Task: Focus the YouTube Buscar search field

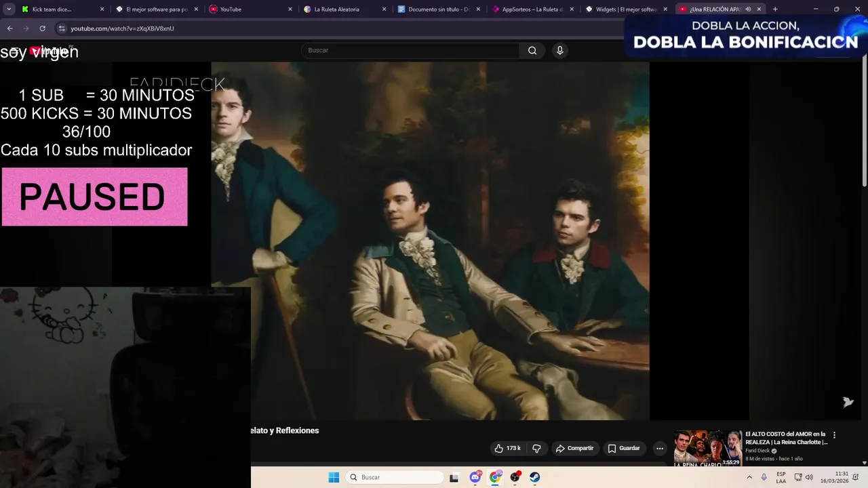Action: click(x=410, y=50)
